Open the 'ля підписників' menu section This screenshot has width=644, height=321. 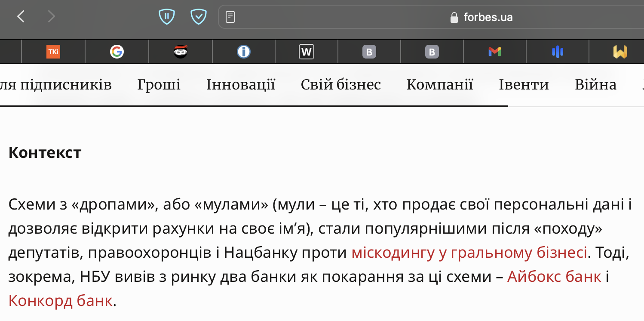[56, 85]
